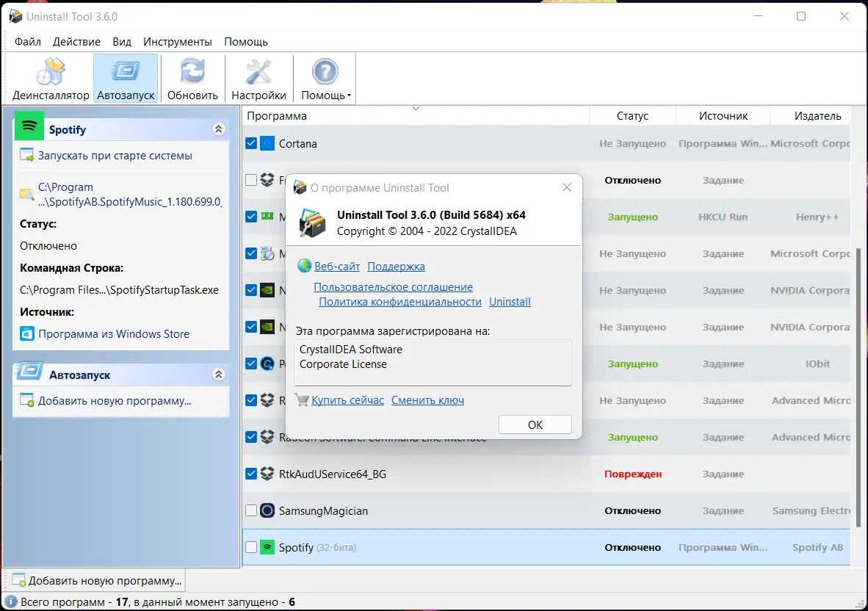Viewport: 868px width, 611px height.
Task: Click the registration info box with CrystalIDEA Software
Action: pos(433,363)
